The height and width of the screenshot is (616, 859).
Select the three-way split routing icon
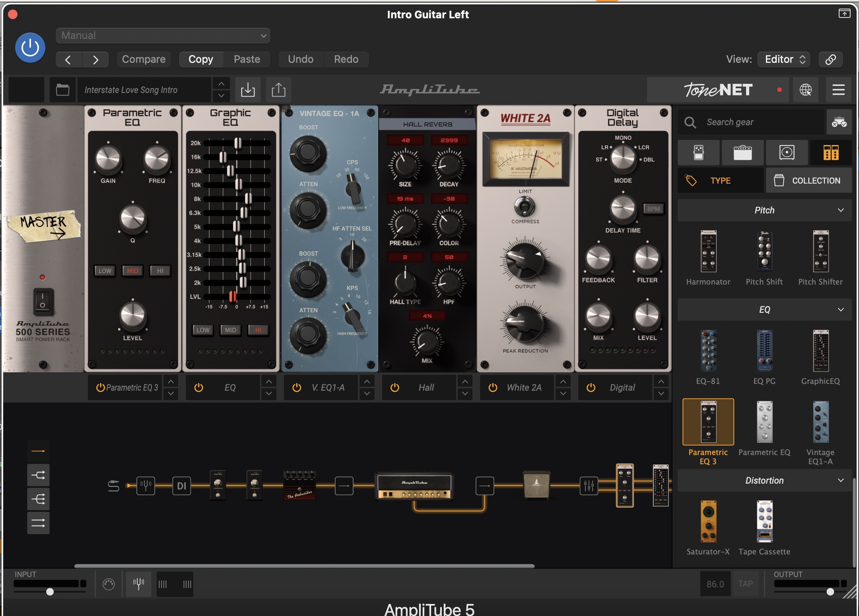38,499
